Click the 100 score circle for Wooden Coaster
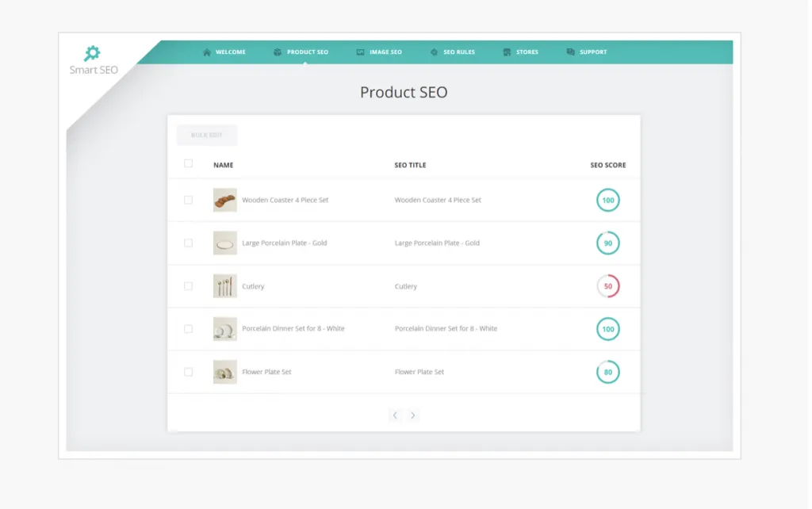The image size is (812, 509). (x=608, y=200)
